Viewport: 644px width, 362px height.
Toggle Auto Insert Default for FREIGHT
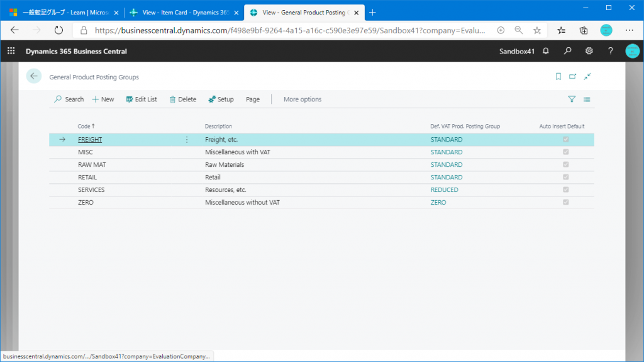coord(565,140)
